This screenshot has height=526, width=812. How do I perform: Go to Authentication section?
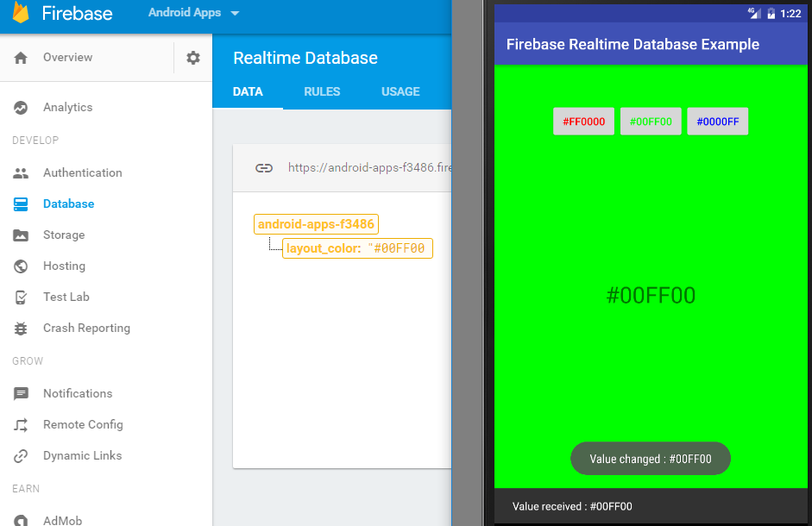[82, 172]
